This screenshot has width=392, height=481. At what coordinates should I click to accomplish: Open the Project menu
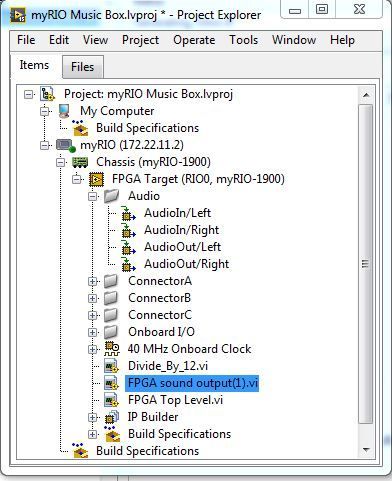[140, 40]
